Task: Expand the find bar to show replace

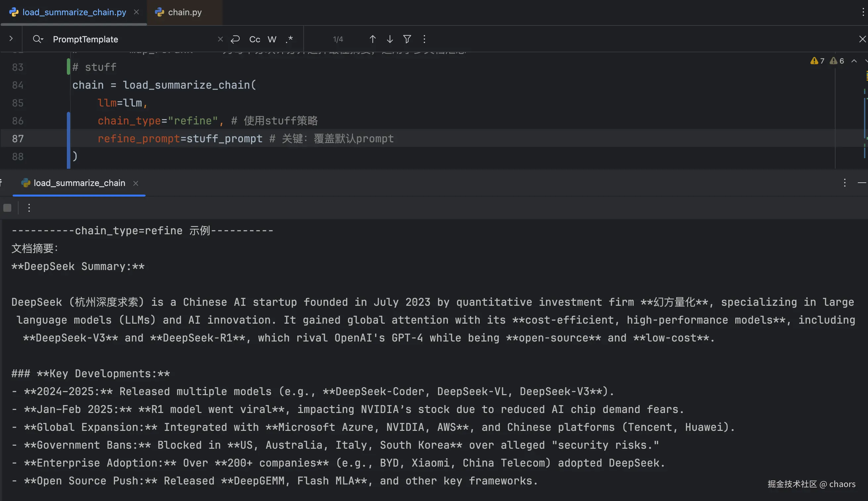Action: point(11,38)
